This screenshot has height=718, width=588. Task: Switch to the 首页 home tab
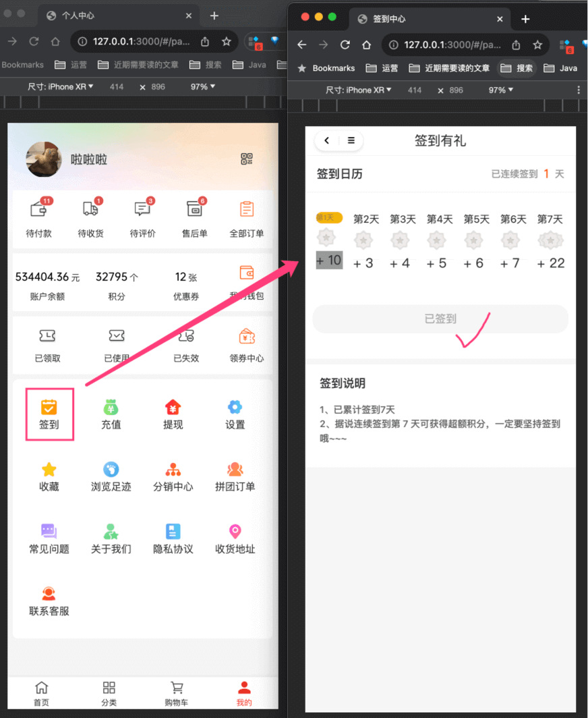coord(42,688)
